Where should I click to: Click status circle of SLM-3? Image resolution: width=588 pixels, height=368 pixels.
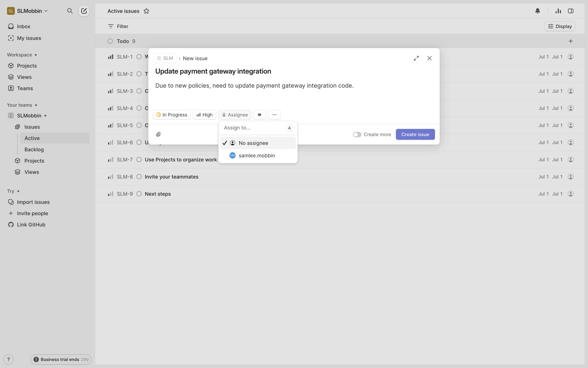click(x=139, y=91)
